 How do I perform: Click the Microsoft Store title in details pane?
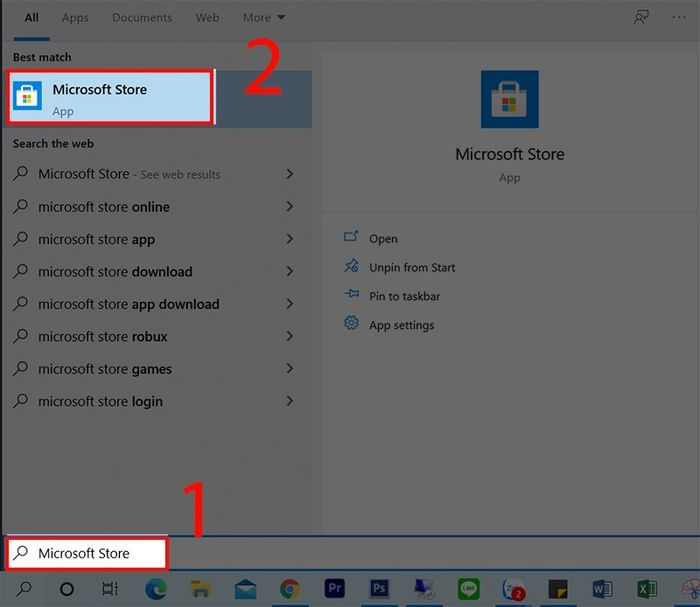[510, 154]
